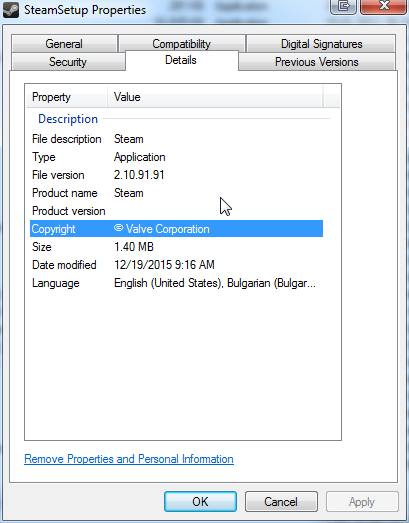Switch to the Compatibility tab

pos(181,44)
